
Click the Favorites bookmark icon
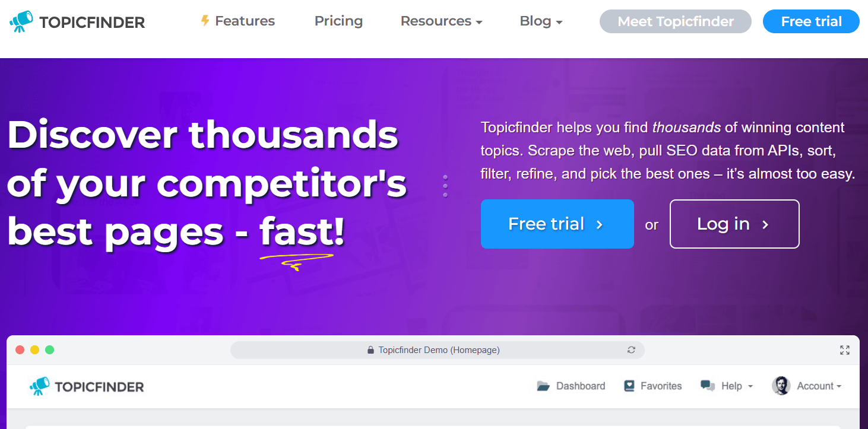tap(629, 386)
